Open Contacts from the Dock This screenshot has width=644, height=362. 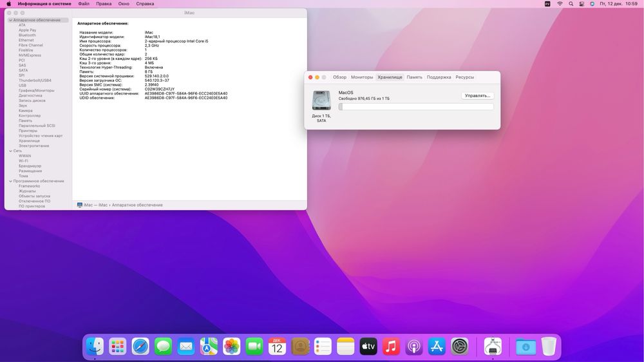tap(300, 347)
